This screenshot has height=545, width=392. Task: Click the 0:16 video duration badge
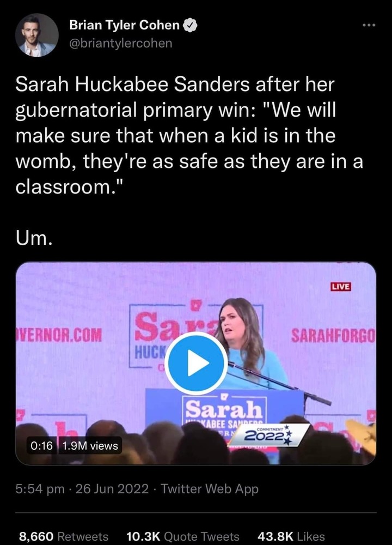[42, 446]
